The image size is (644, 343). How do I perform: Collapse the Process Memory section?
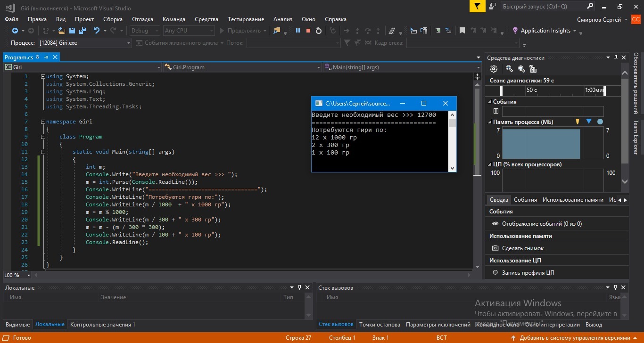tap(490, 122)
